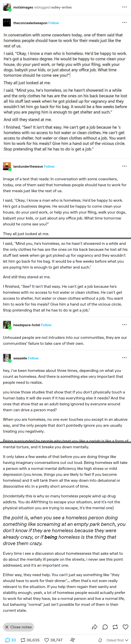Screen dimensions: 131x644
Task: Like the post with heart icon
Action: pos(125,627)
